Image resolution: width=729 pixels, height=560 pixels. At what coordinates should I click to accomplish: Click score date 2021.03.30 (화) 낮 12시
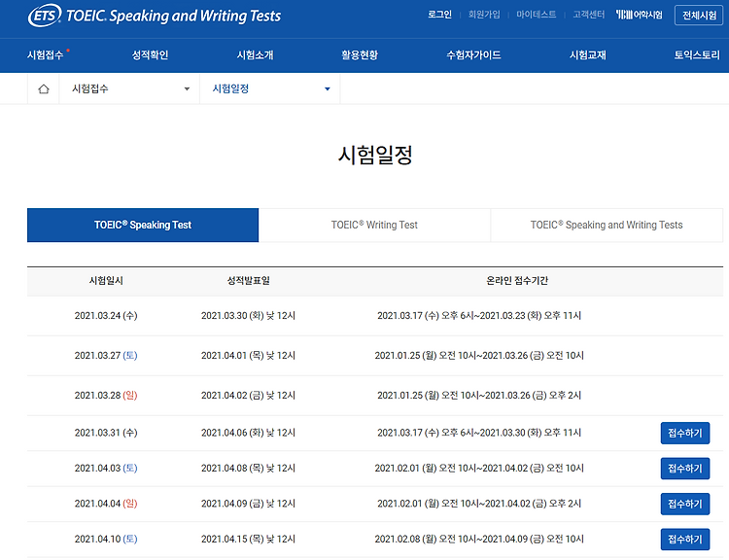tap(248, 315)
